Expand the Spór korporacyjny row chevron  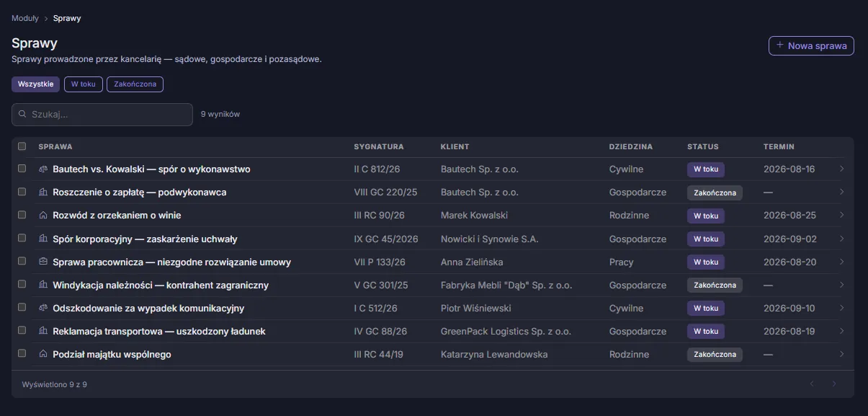(x=841, y=239)
